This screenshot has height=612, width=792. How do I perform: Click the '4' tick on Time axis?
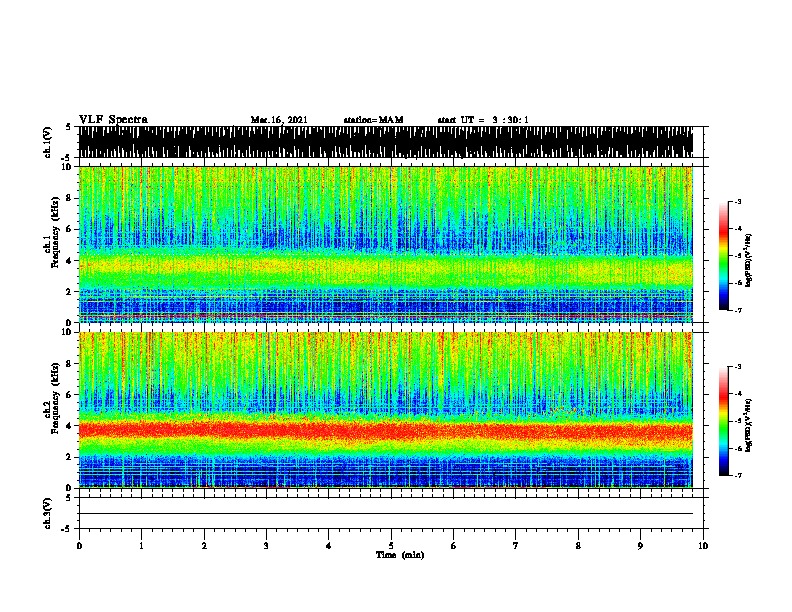(328, 546)
